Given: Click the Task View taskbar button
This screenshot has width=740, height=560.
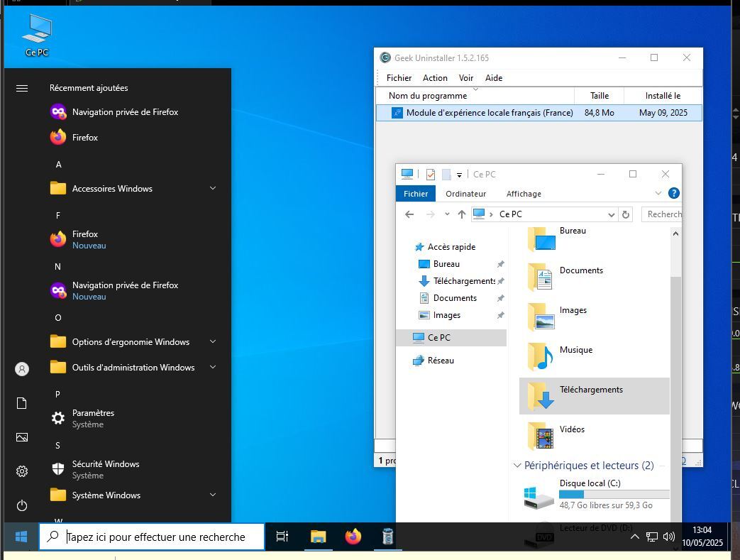Looking at the screenshot, I should (282, 537).
